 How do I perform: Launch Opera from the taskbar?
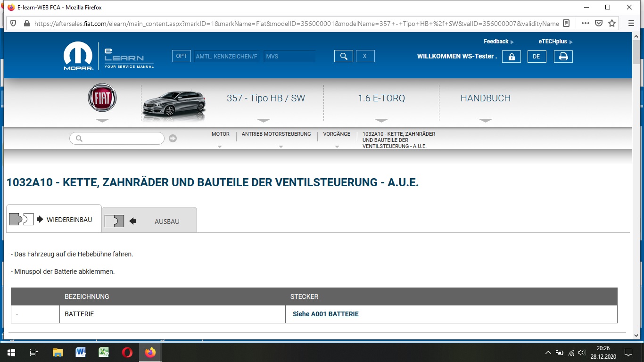point(127,352)
